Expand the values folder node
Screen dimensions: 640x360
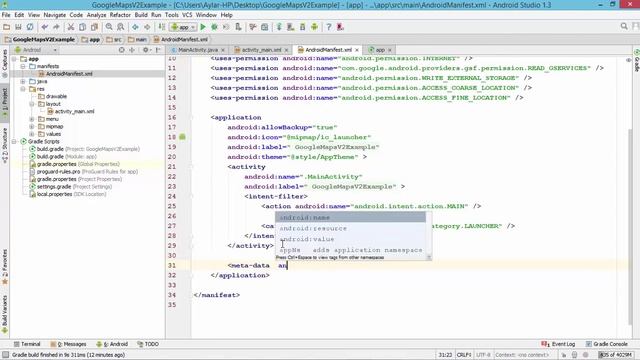[32, 134]
